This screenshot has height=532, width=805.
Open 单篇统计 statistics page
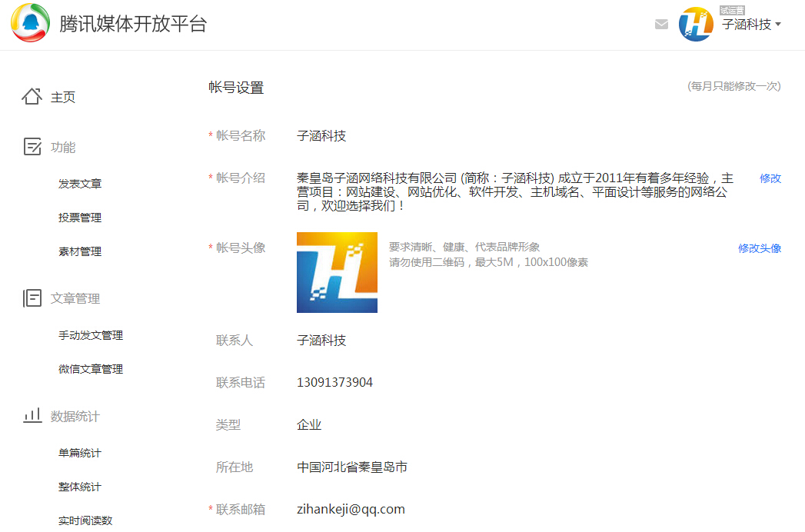point(80,453)
